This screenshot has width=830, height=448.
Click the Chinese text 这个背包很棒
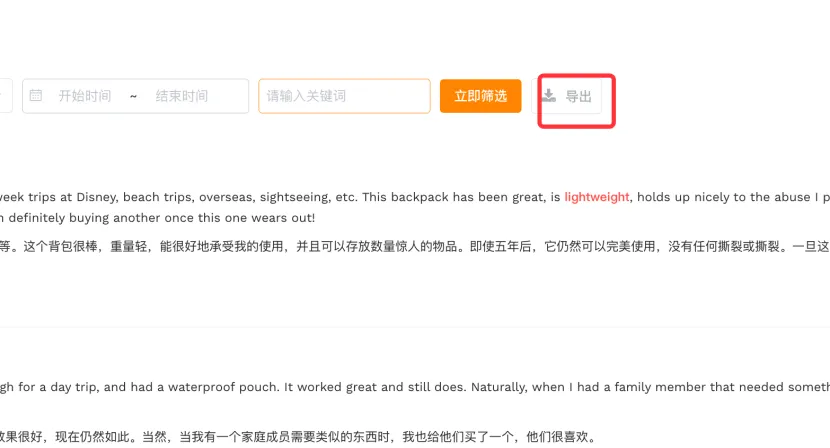[x=60, y=246]
